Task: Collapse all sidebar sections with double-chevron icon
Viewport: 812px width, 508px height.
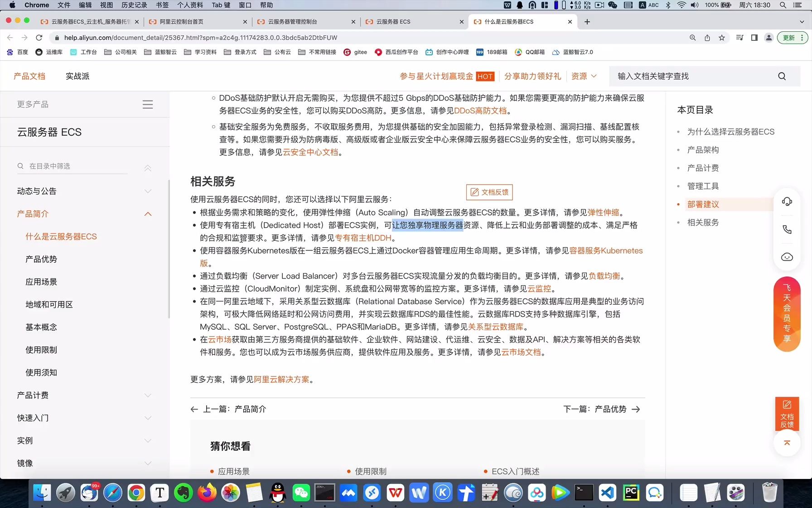Action: pyautogui.click(x=148, y=168)
